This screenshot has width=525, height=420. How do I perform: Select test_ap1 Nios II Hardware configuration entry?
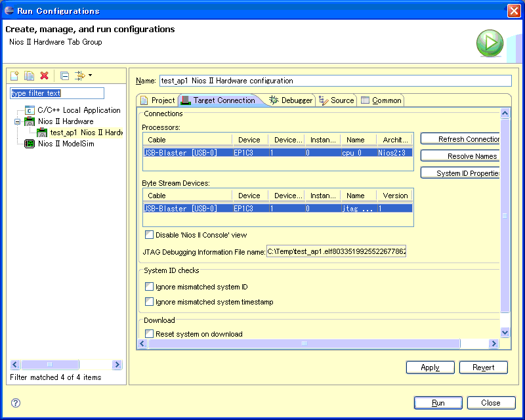87,133
